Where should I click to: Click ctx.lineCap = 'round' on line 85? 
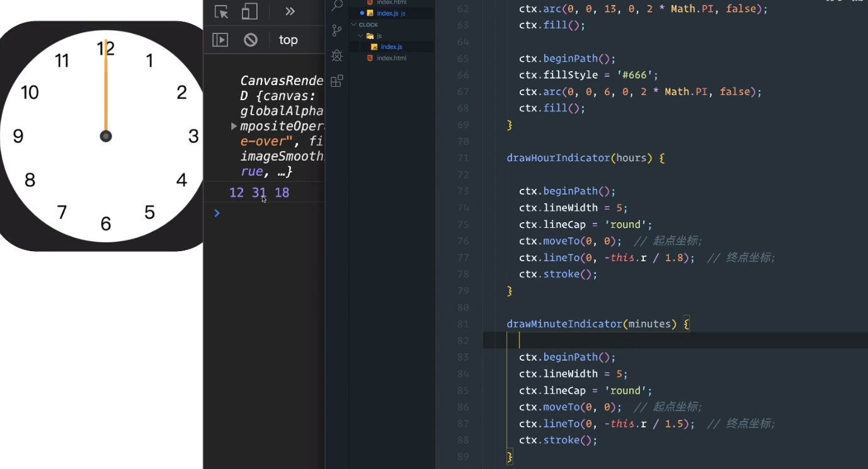click(x=585, y=390)
